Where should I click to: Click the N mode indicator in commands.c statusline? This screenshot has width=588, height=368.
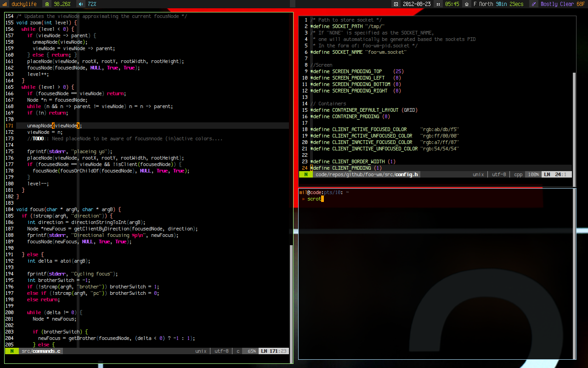12,351
